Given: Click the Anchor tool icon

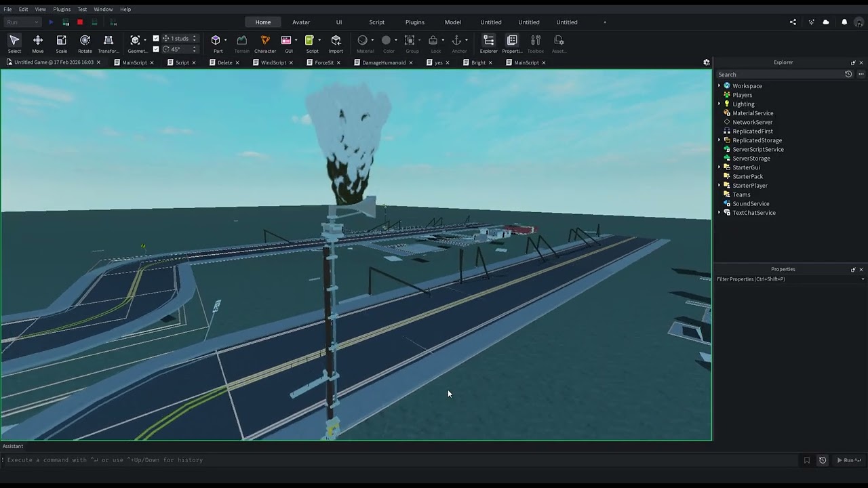Looking at the screenshot, I should pyautogui.click(x=457, y=41).
